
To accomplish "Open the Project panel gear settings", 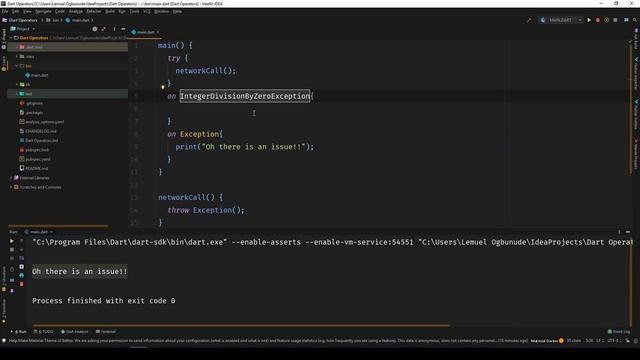I will (95, 29).
